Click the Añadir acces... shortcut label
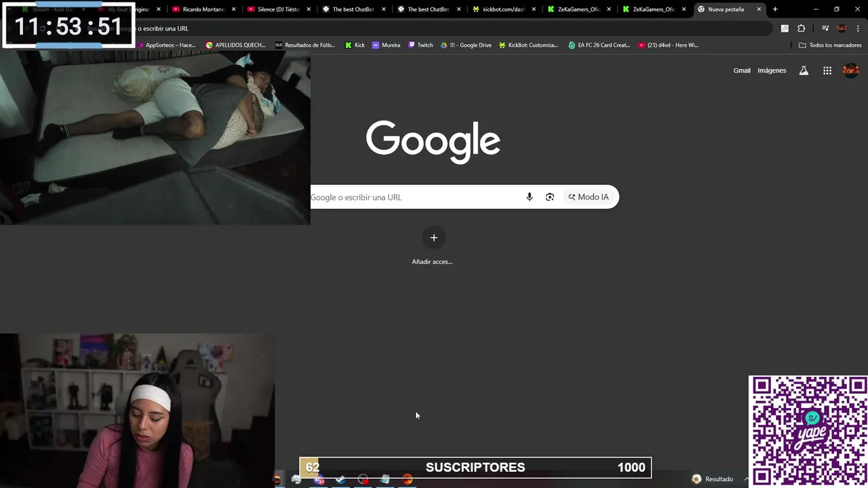 click(432, 262)
